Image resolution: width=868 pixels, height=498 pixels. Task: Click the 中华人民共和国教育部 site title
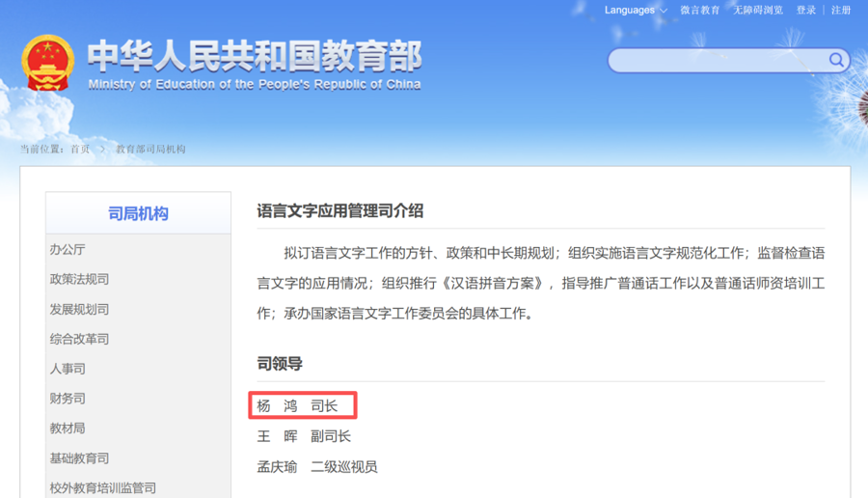click(255, 58)
